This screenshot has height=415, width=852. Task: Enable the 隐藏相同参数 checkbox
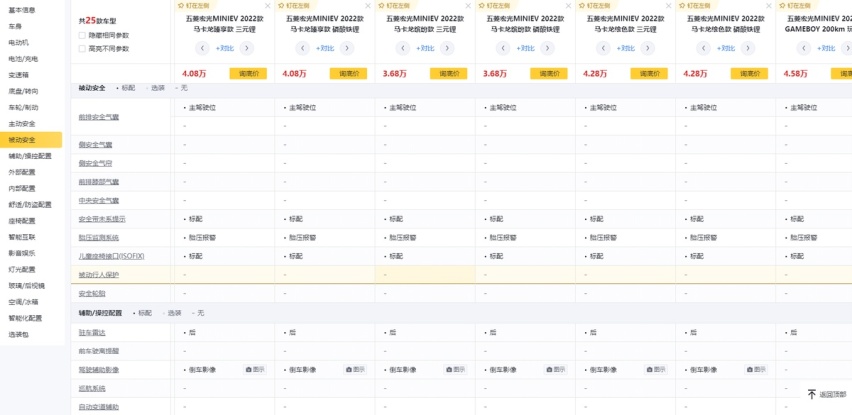[82, 35]
